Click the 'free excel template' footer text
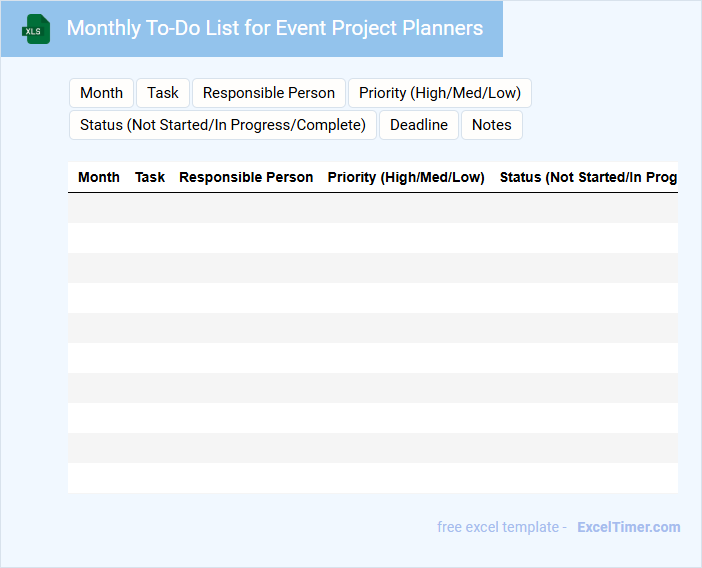Viewport: 702px width, 568px height. tap(502, 527)
